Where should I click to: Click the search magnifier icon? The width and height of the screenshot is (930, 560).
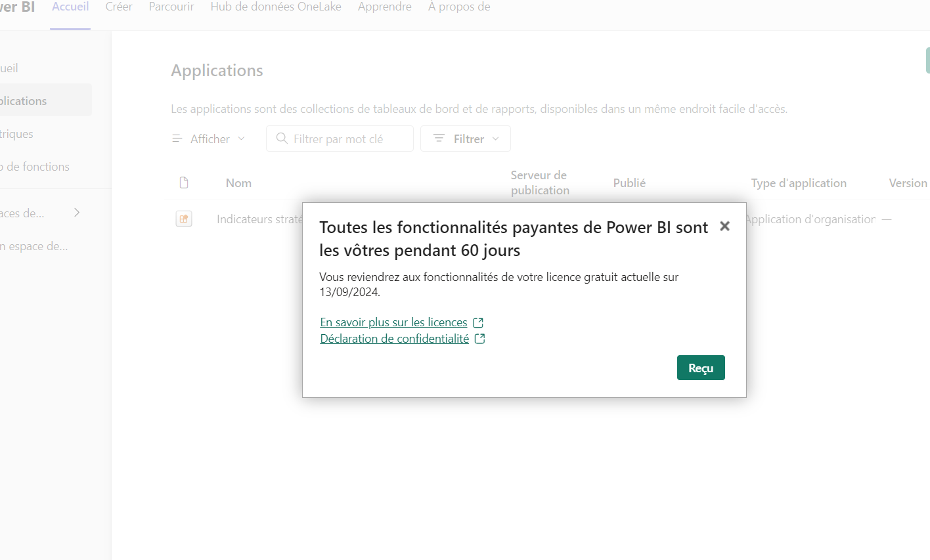(282, 139)
